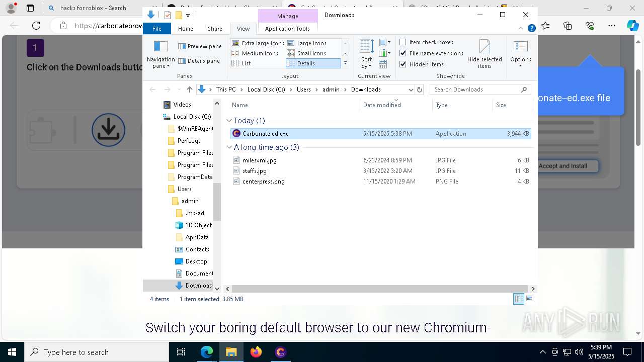This screenshot has height=362, width=644.
Task: Click the Edge page refresh button
Action: [x=36, y=26]
